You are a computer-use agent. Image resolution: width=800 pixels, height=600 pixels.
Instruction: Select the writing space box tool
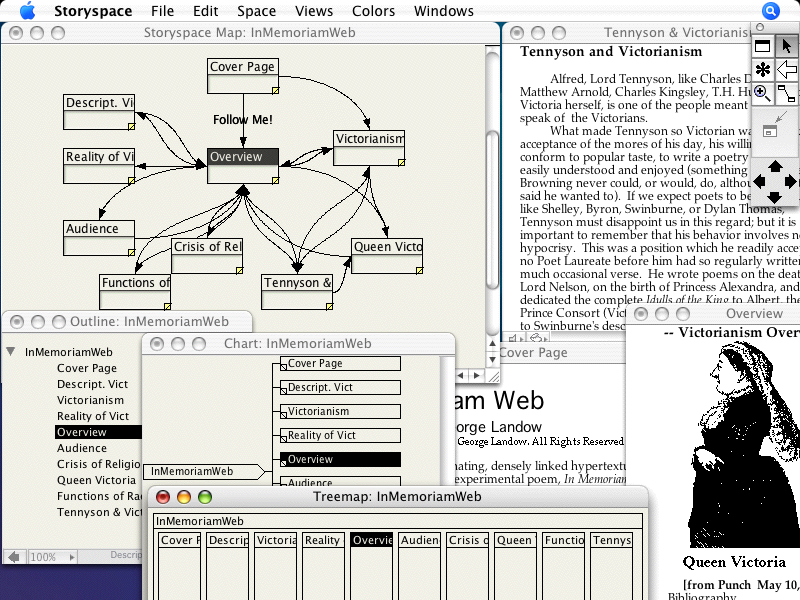point(762,46)
